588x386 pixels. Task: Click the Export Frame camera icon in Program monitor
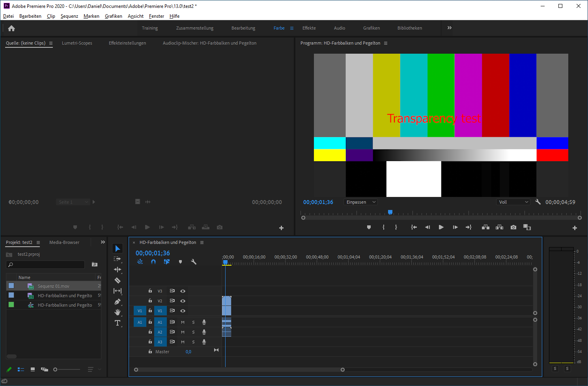(x=513, y=227)
